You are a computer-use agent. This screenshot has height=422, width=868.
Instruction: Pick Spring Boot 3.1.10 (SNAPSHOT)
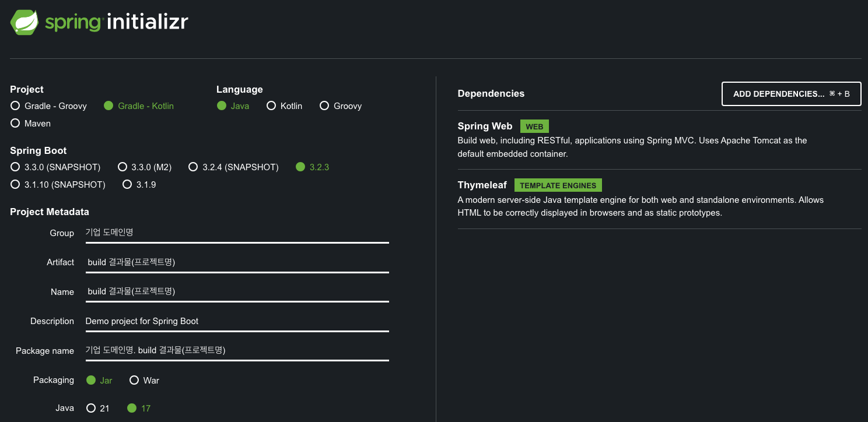click(58, 185)
